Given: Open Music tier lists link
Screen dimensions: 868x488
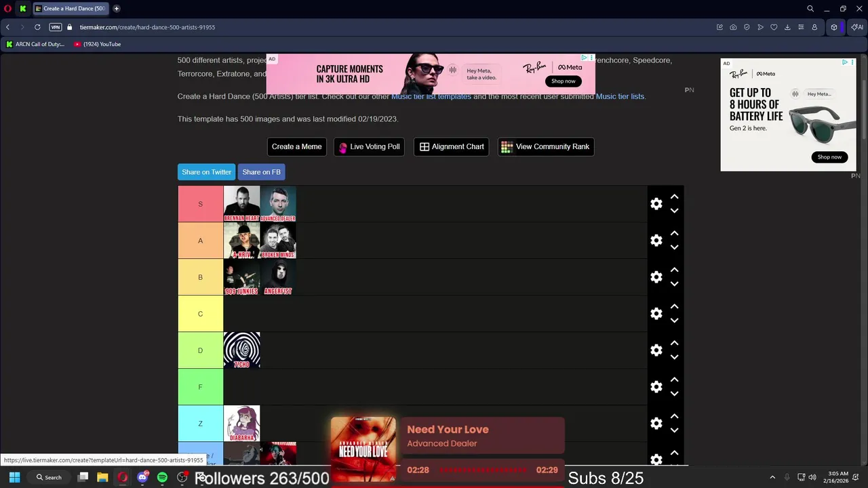Looking at the screenshot, I should (620, 96).
